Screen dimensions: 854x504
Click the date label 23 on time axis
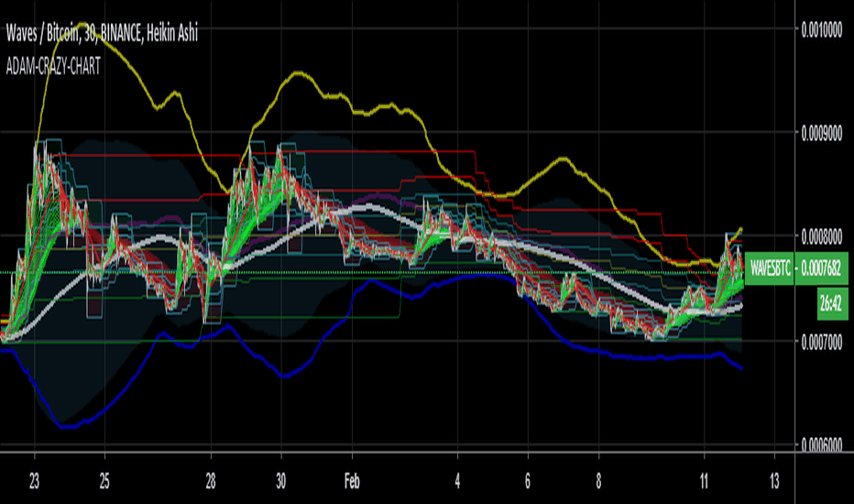point(34,482)
